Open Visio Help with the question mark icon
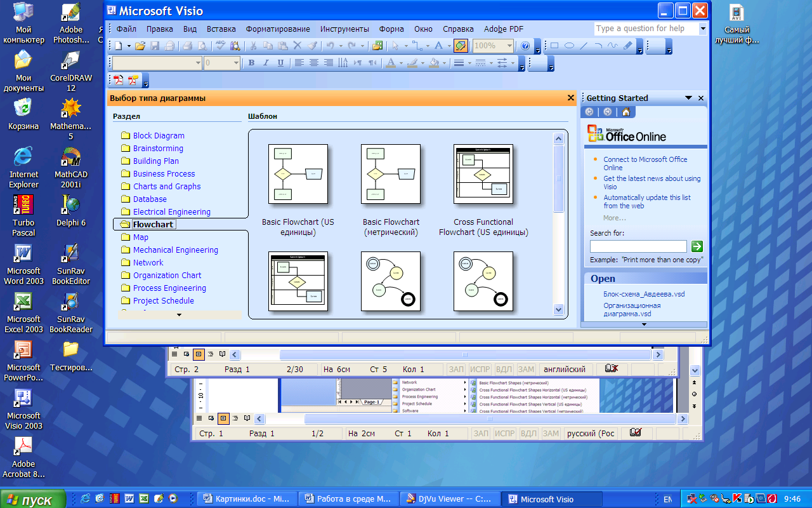This screenshot has width=812, height=508. (x=525, y=46)
